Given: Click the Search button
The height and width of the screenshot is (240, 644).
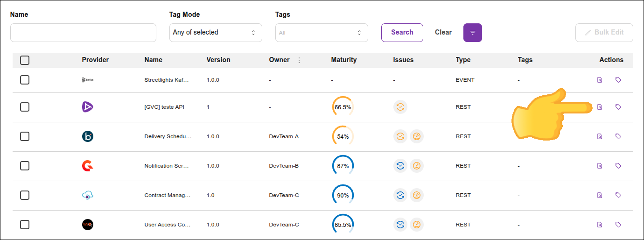Looking at the screenshot, I should 402,33.
